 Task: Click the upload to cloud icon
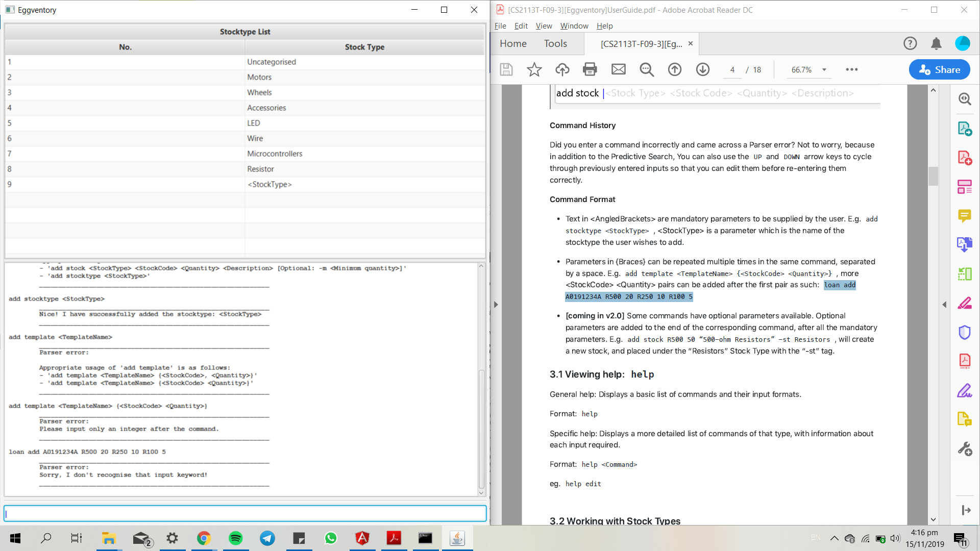562,69
